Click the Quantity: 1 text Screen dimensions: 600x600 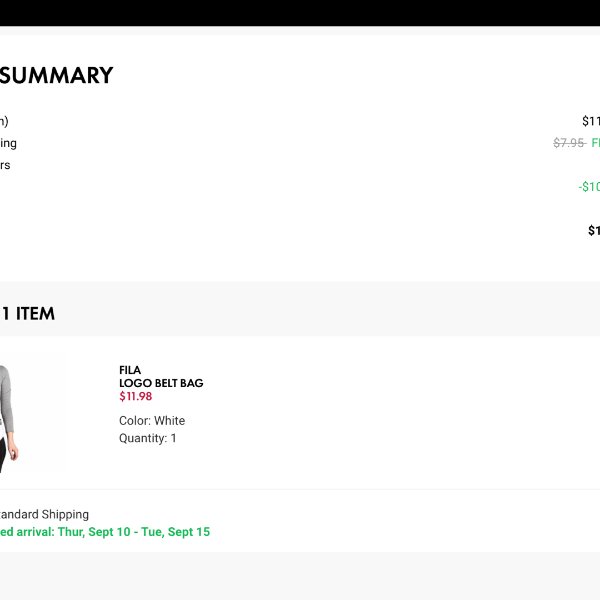[148, 438]
